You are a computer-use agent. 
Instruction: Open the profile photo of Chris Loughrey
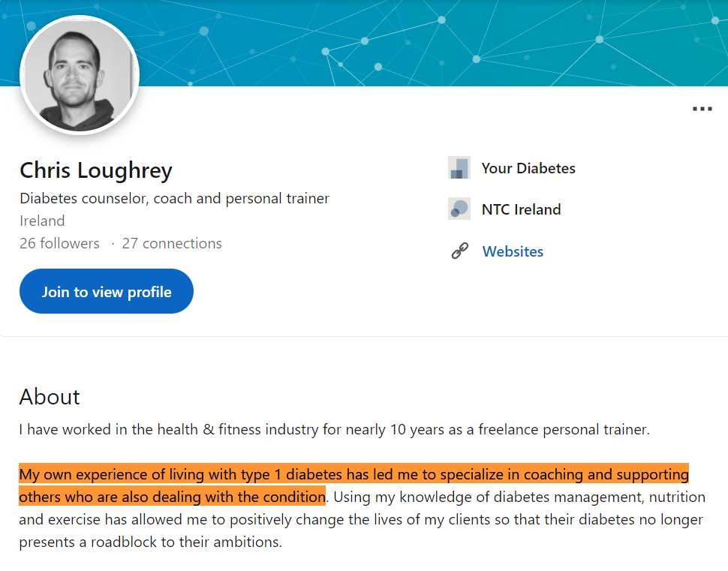pos(79,74)
